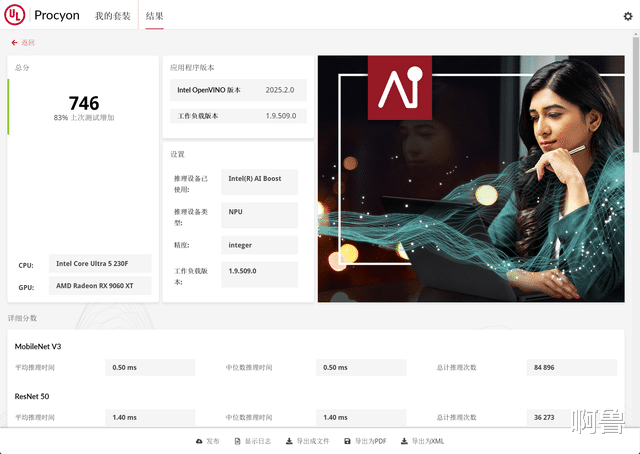Screen dimensions: 640x454
Task: Click the ResNet 50 heading
Action: pyautogui.click(x=32, y=396)
